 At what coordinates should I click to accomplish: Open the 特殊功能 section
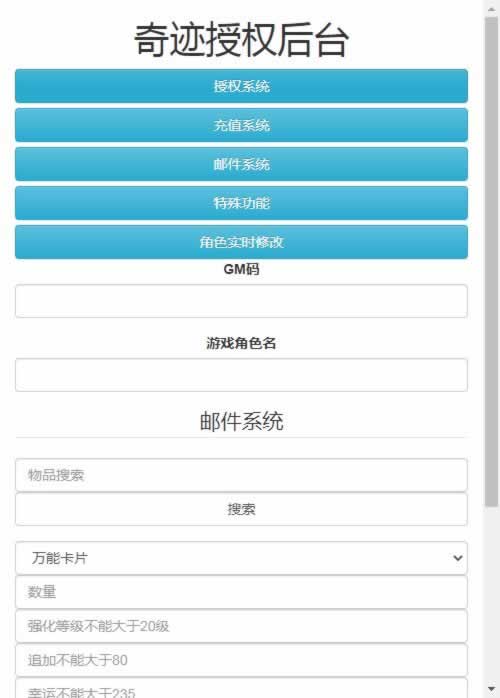[241, 203]
